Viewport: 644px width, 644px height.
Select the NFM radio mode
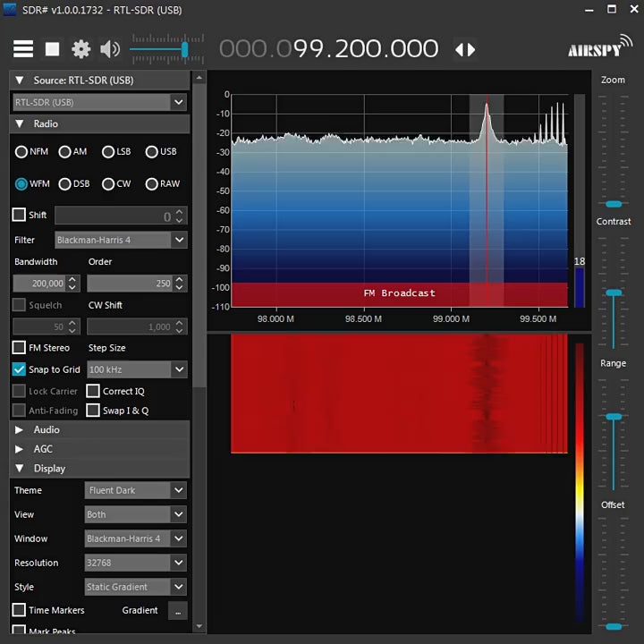coord(21,152)
